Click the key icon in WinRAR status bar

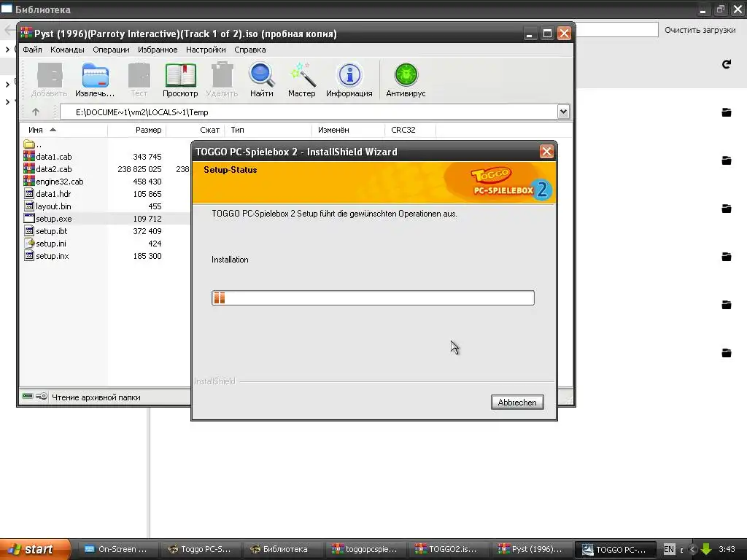[x=42, y=396]
